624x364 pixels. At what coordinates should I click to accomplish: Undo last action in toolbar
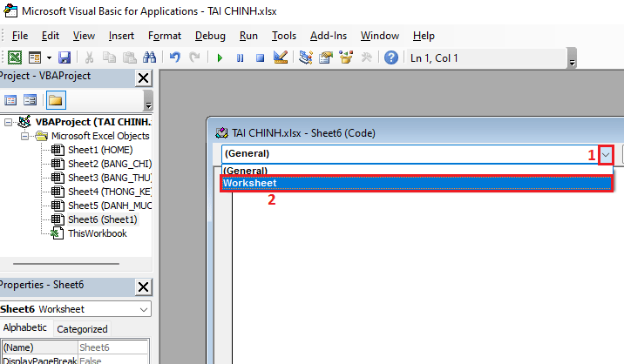point(174,57)
